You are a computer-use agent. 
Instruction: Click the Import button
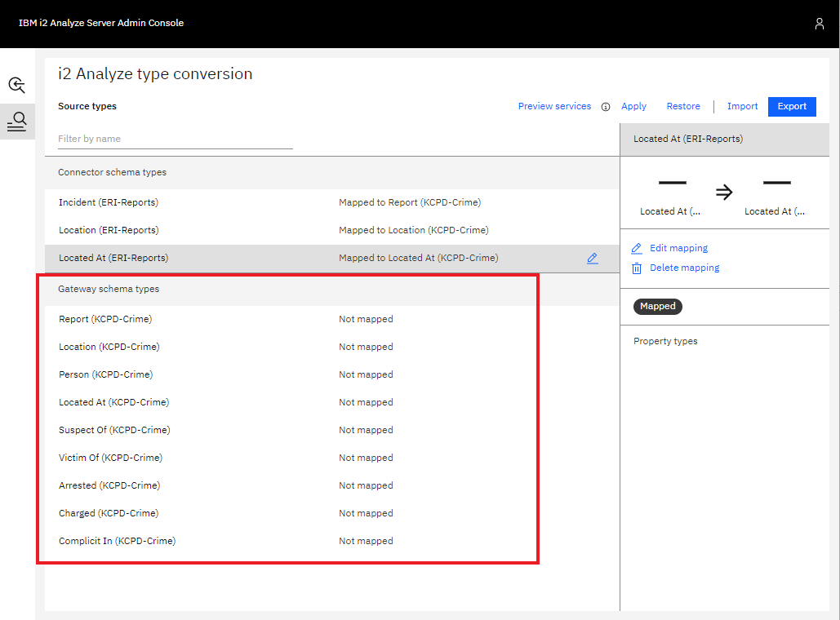742,106
